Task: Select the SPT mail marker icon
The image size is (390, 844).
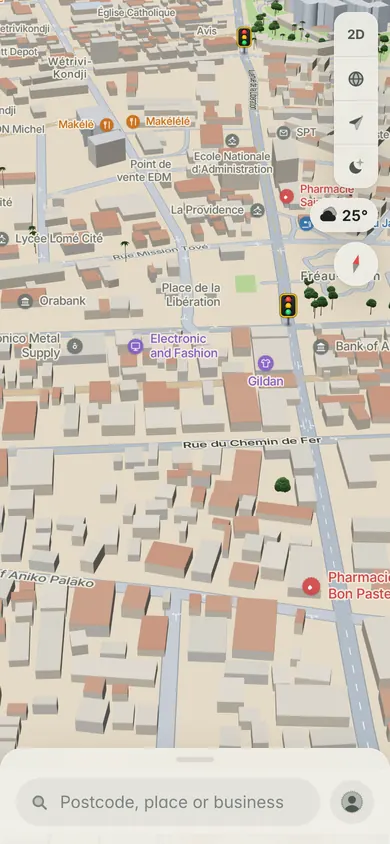Action: pyautogui.click(x=283, y=132)
